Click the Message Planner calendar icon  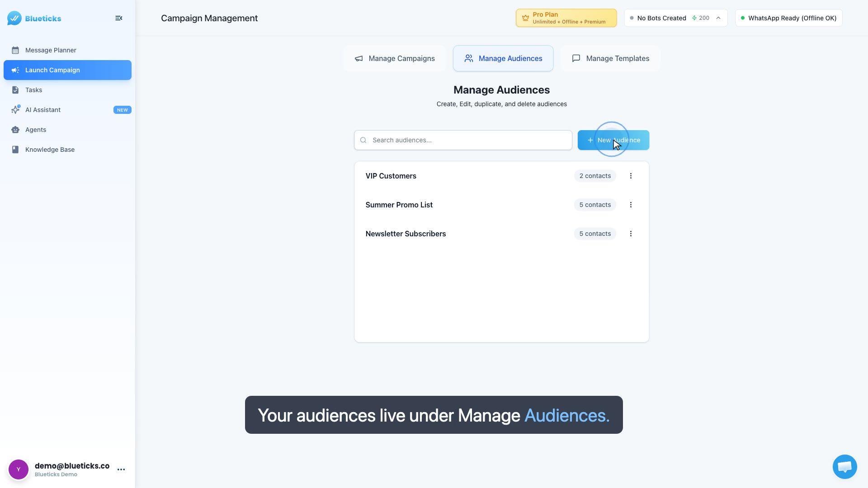[15, 50]
